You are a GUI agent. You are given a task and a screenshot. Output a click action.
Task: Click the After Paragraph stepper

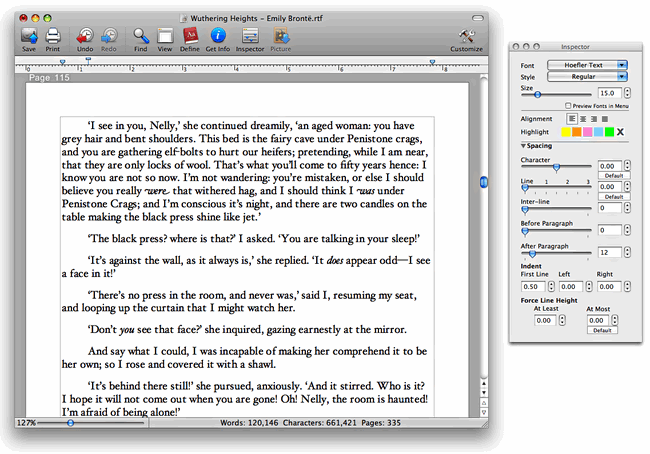[x=627, y=252]
